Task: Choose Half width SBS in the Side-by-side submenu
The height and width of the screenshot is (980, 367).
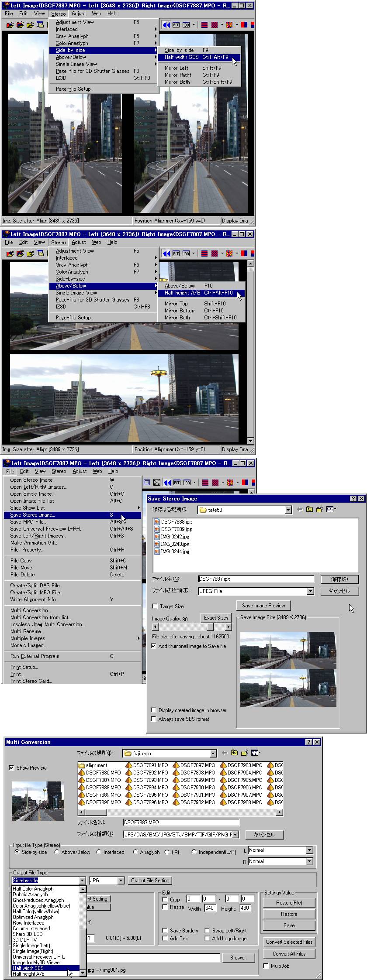Action: pyautogui.click(x=199, y=57)
